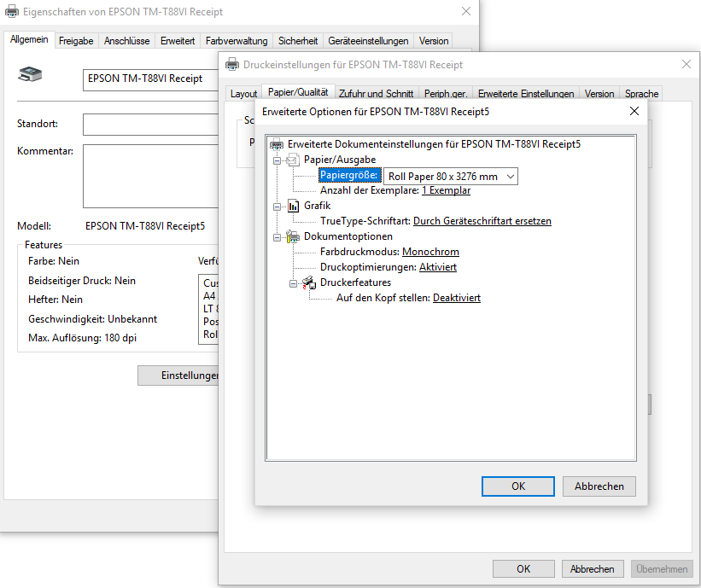
Task: Select the Grafik tree label
Action: (x=318, y=206)
